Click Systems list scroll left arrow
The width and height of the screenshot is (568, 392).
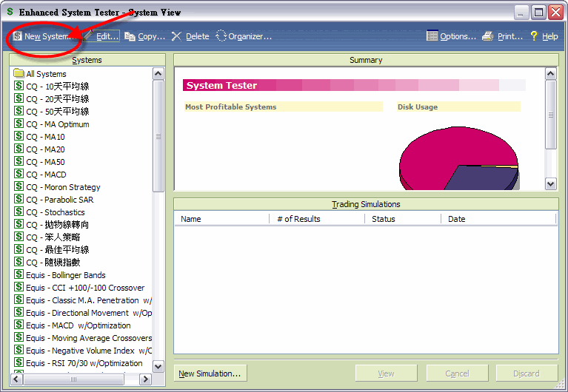click(17, 379)
